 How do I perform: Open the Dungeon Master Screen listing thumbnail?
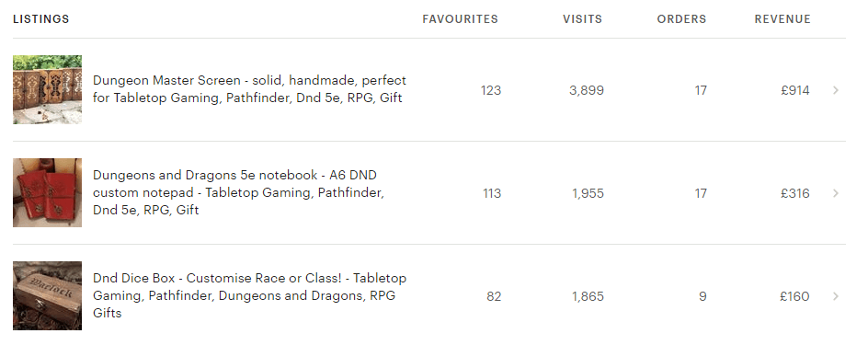click(47, 90)
